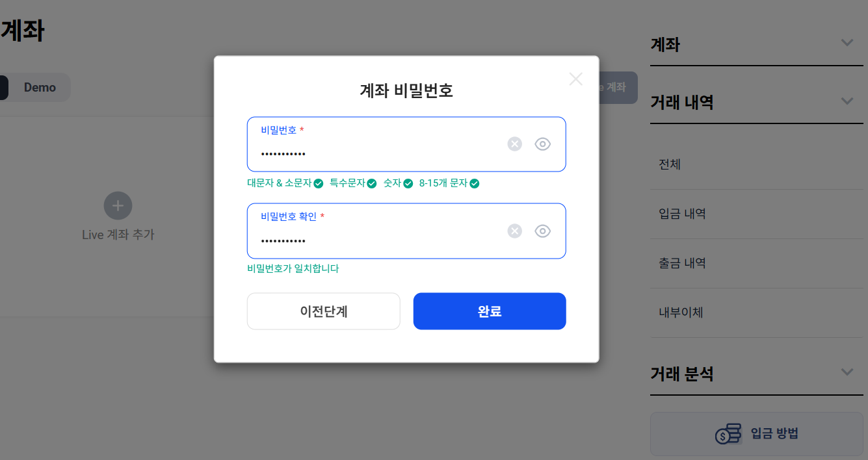868x460 pixels.
Task: Click the 8-15개 문자 check icon
Action: [x=475, y=184]
